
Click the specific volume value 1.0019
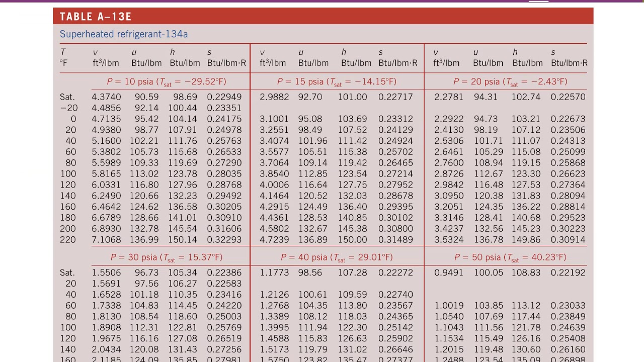[x=449, y=305]
